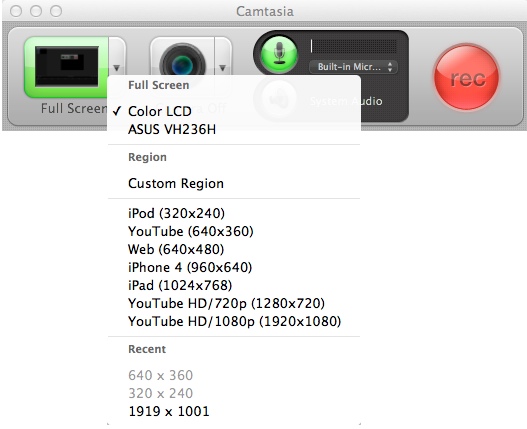527x429 pixels.
Task: Choose Custom Region option
Action: 234,183
